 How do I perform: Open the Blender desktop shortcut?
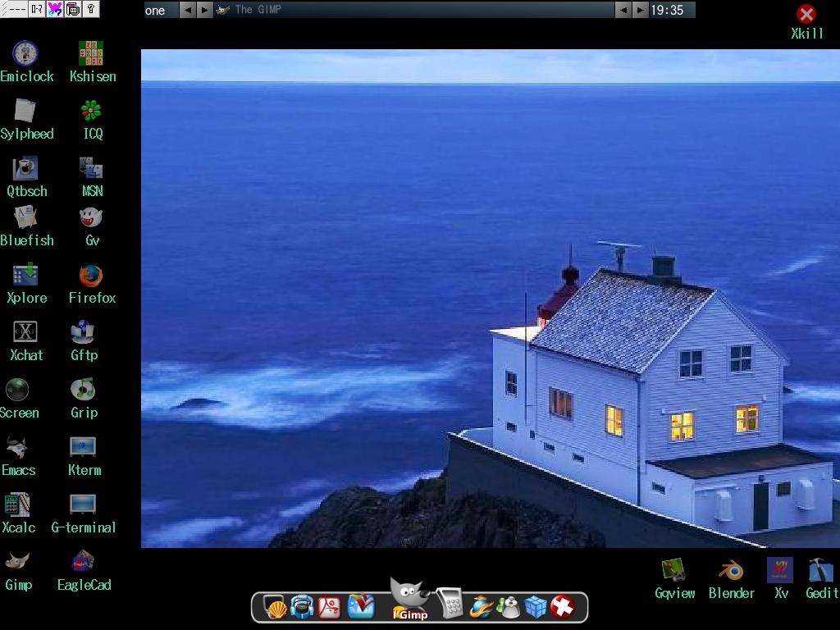click(x=730, y=571)
